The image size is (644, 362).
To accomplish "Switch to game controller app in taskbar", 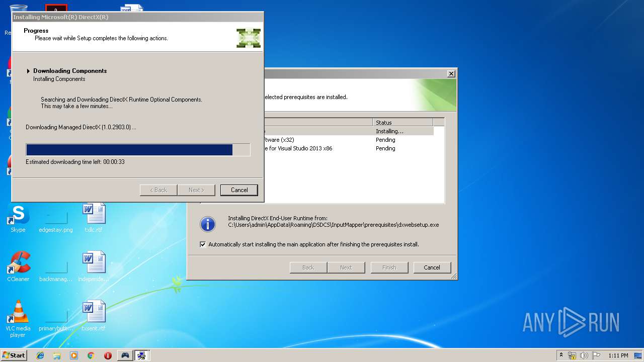I will pyautogui.click(x=125, y=355).
